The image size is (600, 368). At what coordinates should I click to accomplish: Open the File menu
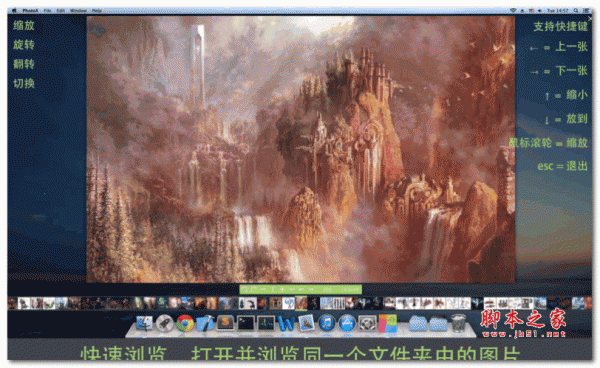(x=47, y=11)
